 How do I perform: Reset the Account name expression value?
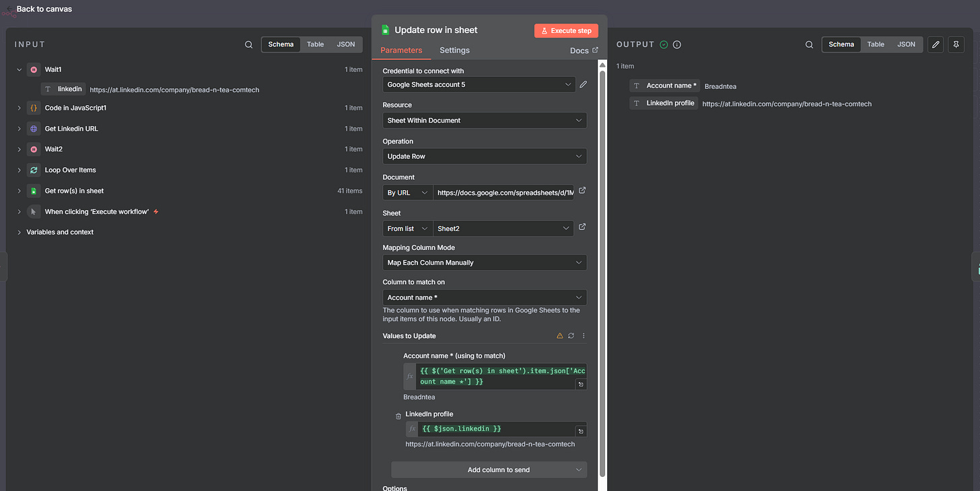click(580, 384)
